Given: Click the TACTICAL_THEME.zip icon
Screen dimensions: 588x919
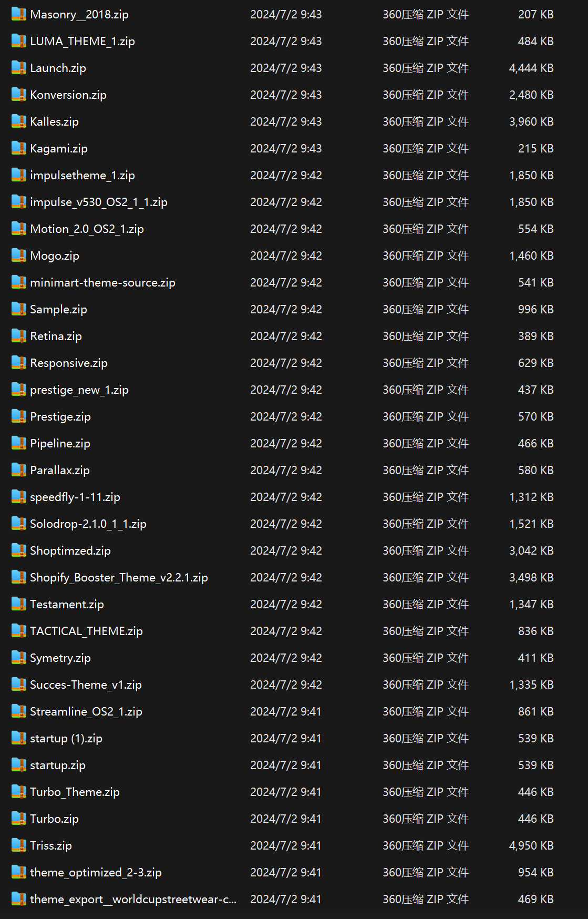Looking at the screenshot, I should tap(19, 631).
